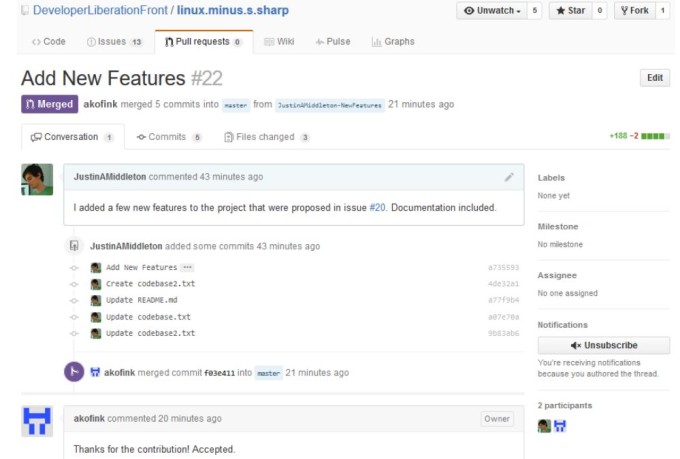Click avatar beside Create codebase2.txt commit
The width and height of the screenshot is (680, 459).
tap(96, 284)
